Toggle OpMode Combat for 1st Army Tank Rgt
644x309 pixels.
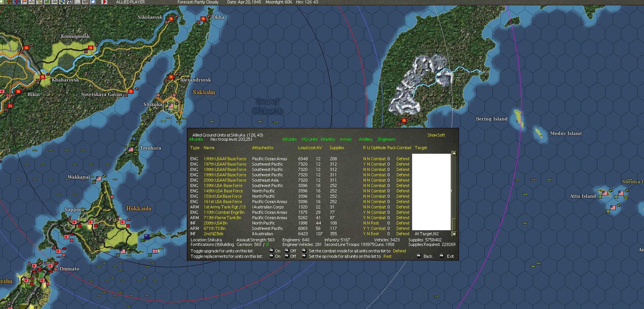[x=378, y=207]
